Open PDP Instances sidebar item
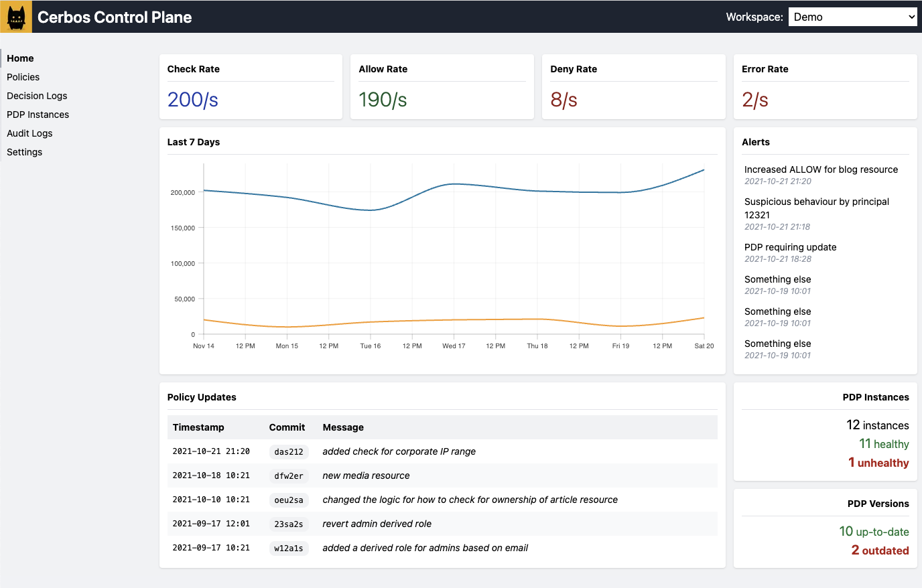Image resolution: width=922 pixels, height=588 pixels. pyautogui.click(x=38, y=115)
